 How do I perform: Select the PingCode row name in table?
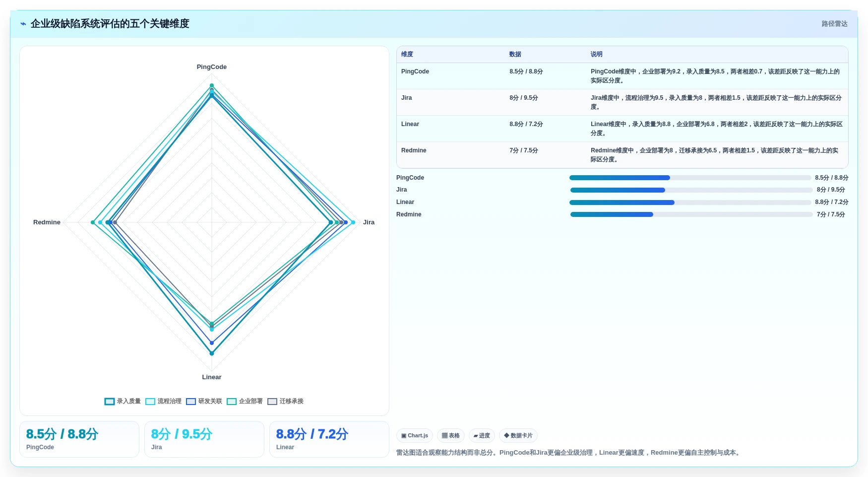(x=415, y=71)
